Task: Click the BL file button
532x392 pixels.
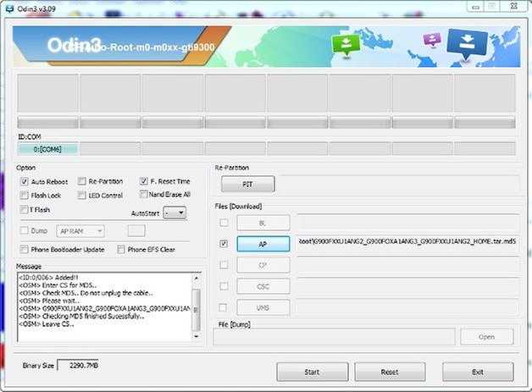Action: (x=263, y=223)
